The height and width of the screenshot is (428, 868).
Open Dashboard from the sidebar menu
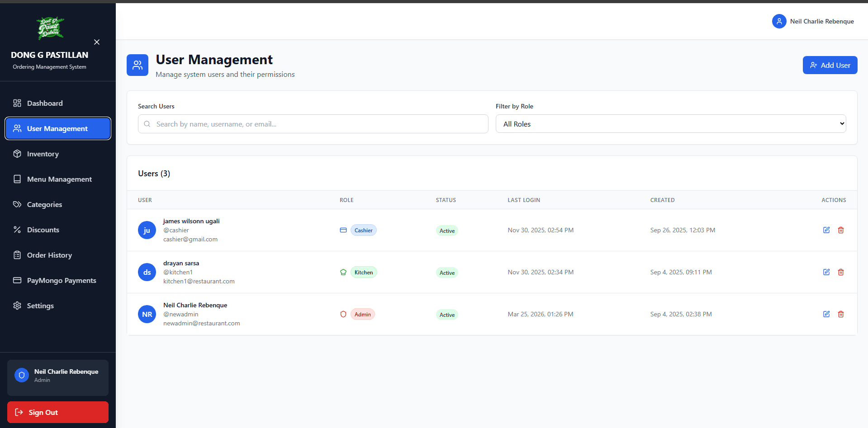[44, 103]
